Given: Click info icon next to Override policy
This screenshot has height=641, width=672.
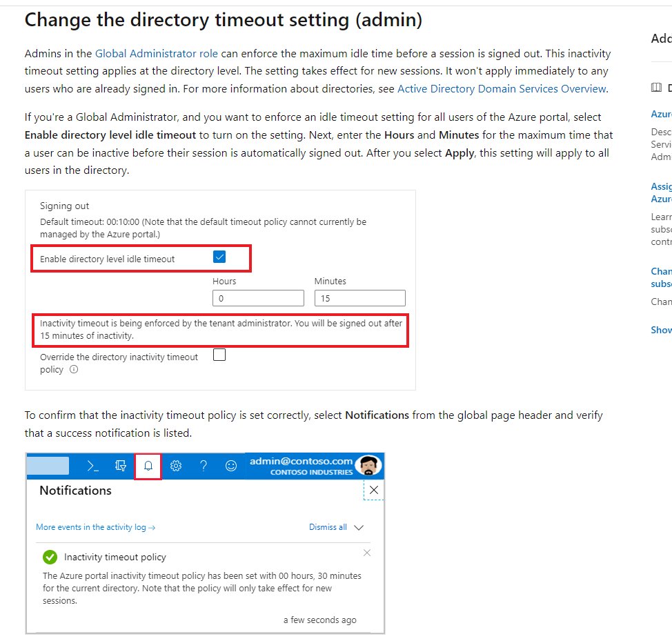Looking at the screenshot, I should click(74, 369).
